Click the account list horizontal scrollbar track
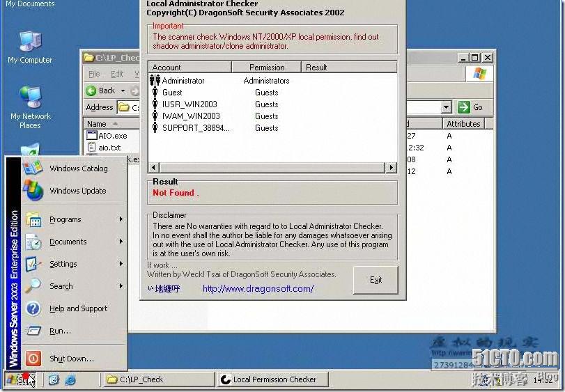This screenshot has width=565, height=392. click(272, 167)
